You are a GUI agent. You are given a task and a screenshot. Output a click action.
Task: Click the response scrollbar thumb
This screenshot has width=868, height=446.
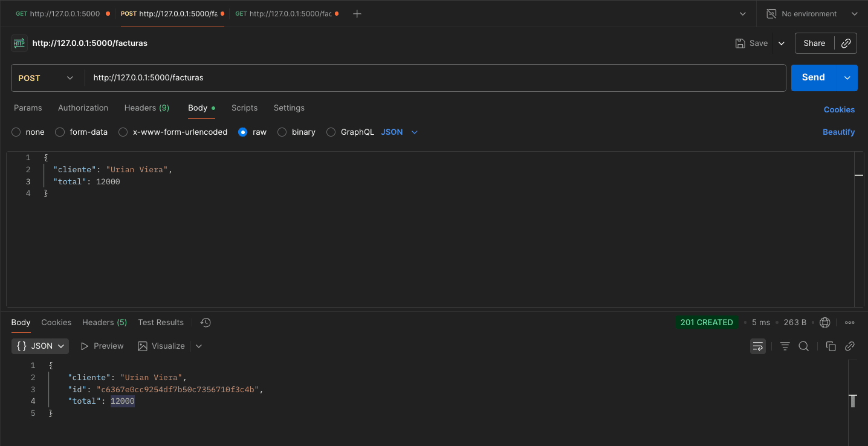tap(853, 401)
